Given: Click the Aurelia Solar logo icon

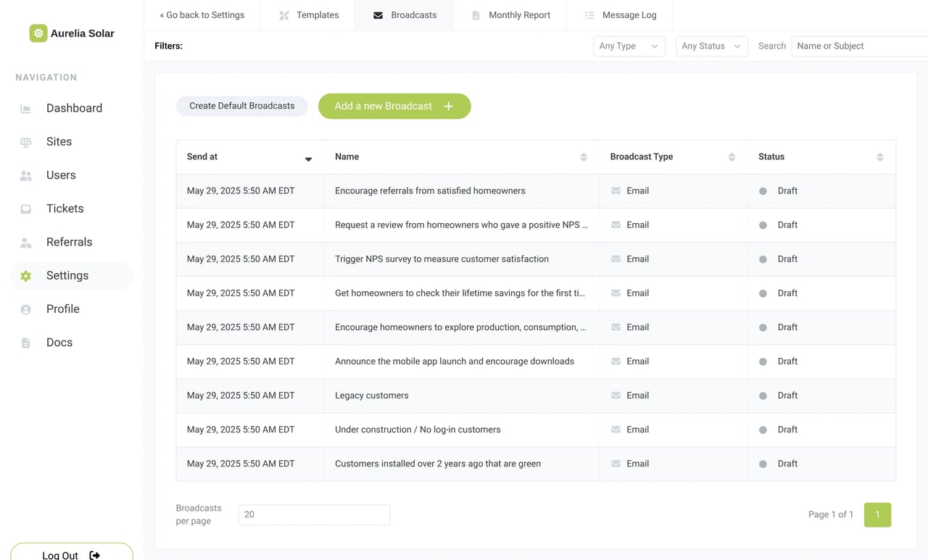Looking at the screenshot, I should coord(38,33).
